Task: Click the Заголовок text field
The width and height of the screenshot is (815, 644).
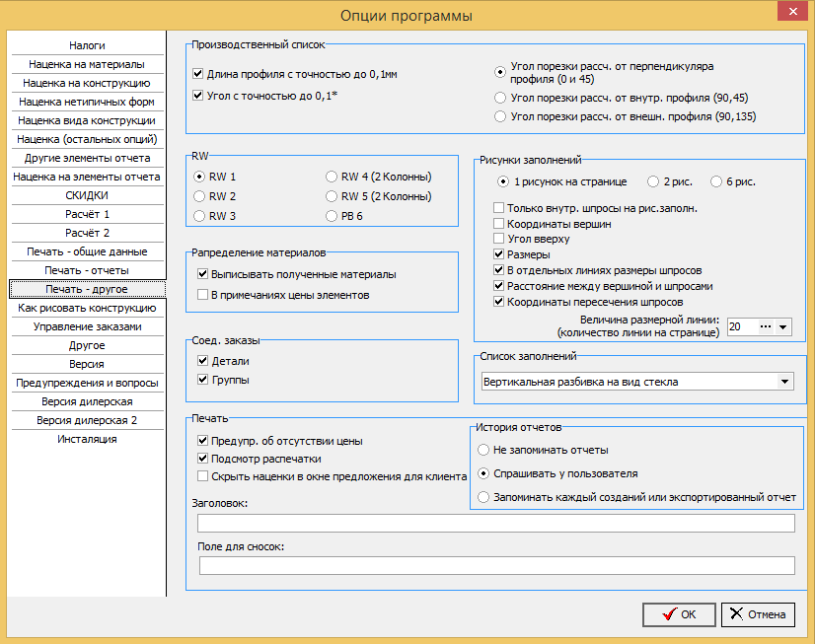Action: tap(496, 524)
